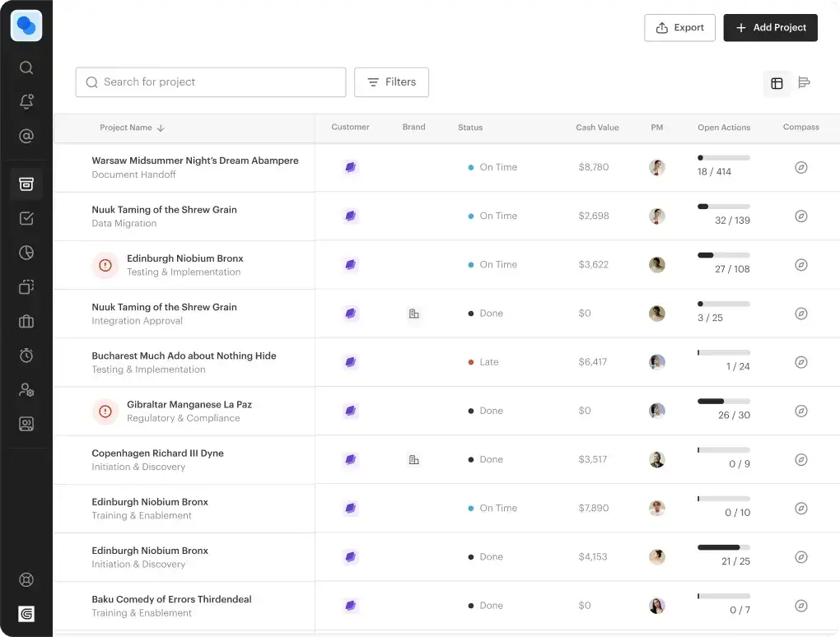Switch to the timeline view layout
This screenshot has width=840, height=637.
pyautogui.click(x=805, y=82)
